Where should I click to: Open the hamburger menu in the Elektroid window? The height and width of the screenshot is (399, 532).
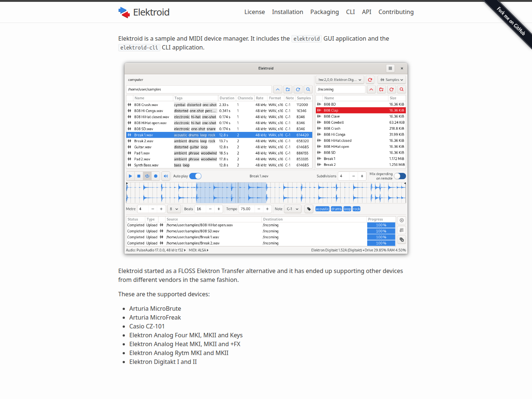390,68
